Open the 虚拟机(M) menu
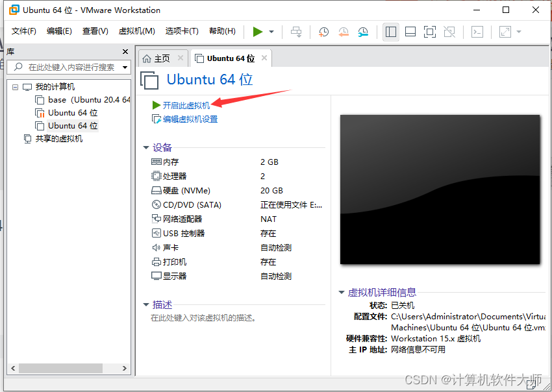This screenshot has width=552, height=392. click(x=137, y=31)
